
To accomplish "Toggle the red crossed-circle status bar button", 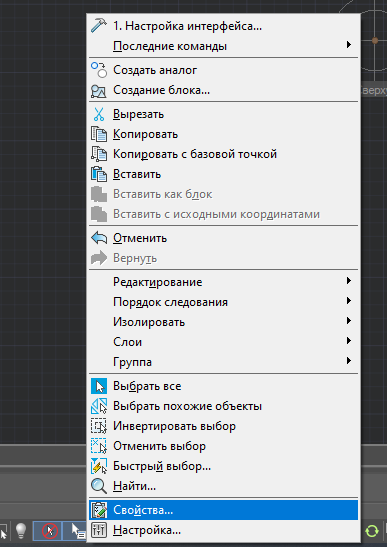I will coord(47,531).
